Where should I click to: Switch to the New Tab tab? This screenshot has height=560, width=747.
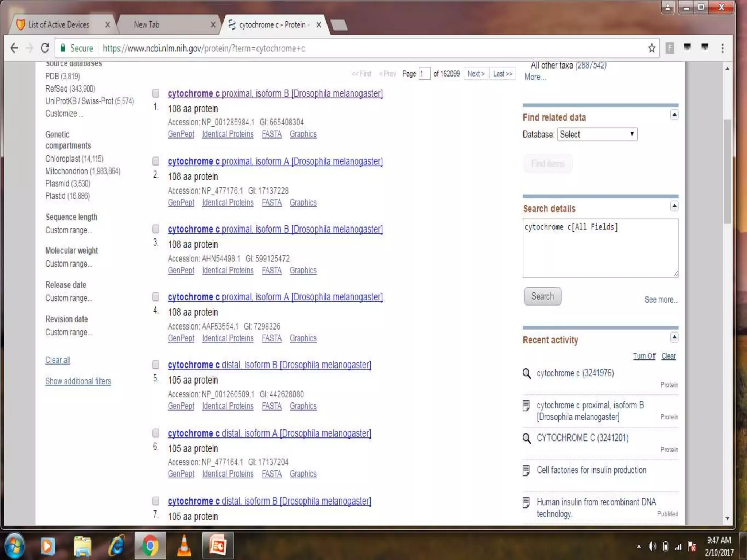tap(147, 25)
